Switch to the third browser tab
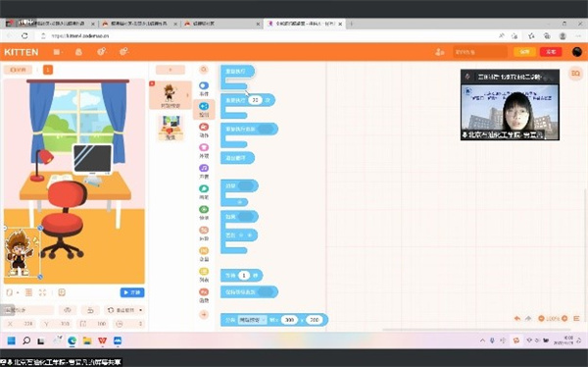This screenshot has width=588, height=367. [x=221, y=24]
